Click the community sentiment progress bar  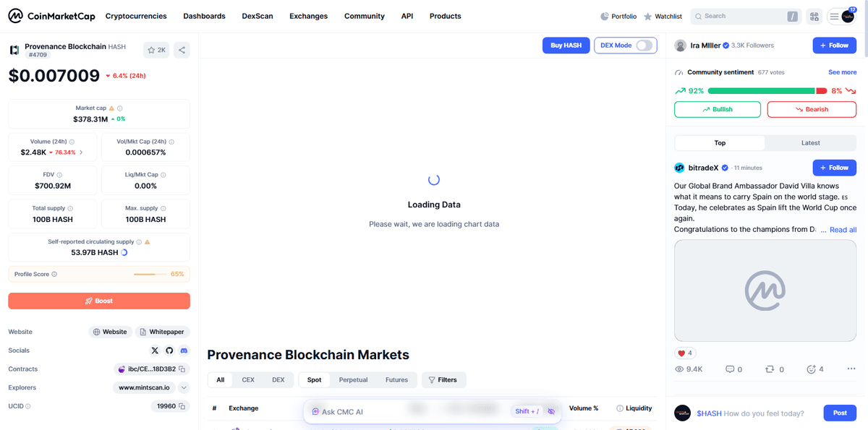767,91
